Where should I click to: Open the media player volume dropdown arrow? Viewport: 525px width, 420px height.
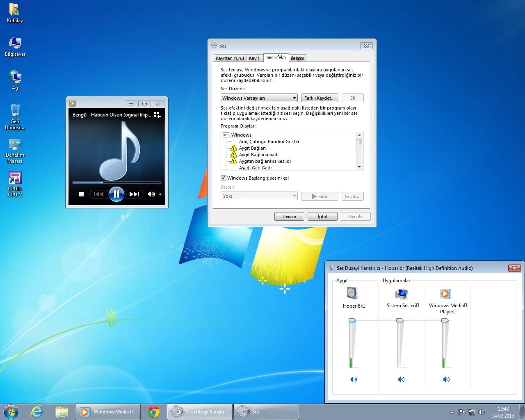click(x=160, y=194)
